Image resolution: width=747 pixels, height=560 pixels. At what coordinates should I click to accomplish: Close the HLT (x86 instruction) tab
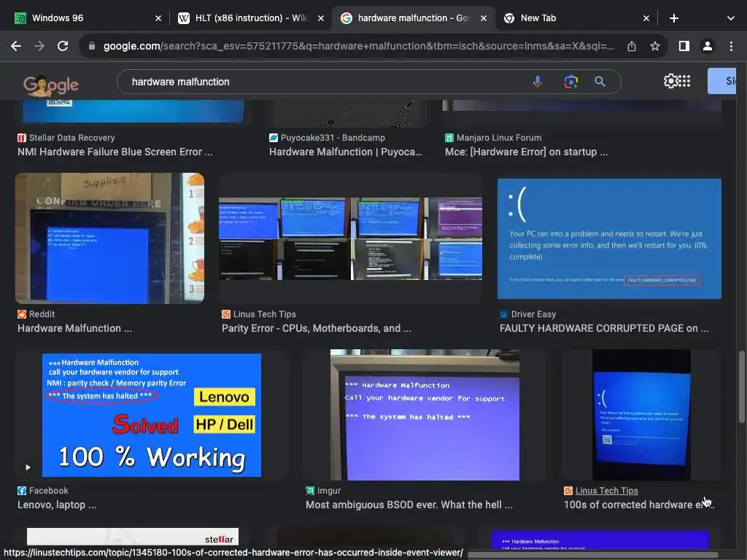[x=321, y=18]
